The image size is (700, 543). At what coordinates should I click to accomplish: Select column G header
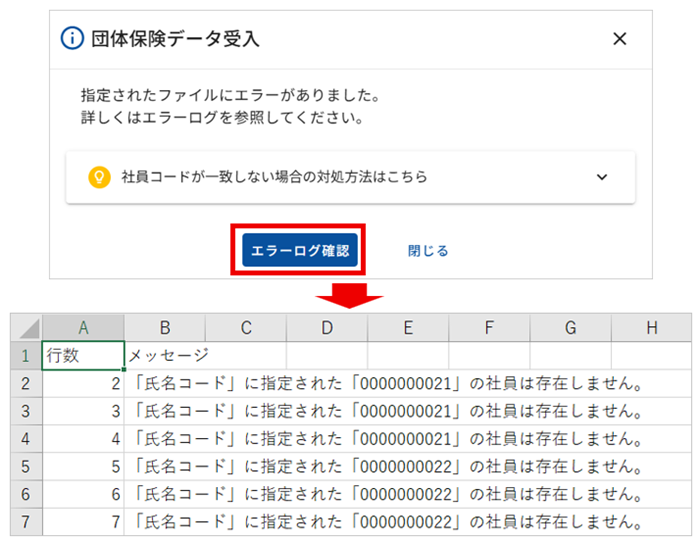(571, 328)
